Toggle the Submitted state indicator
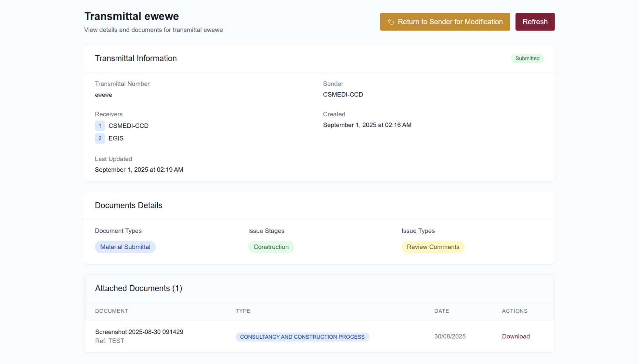 pyautogui.click(x=527, y=58)
